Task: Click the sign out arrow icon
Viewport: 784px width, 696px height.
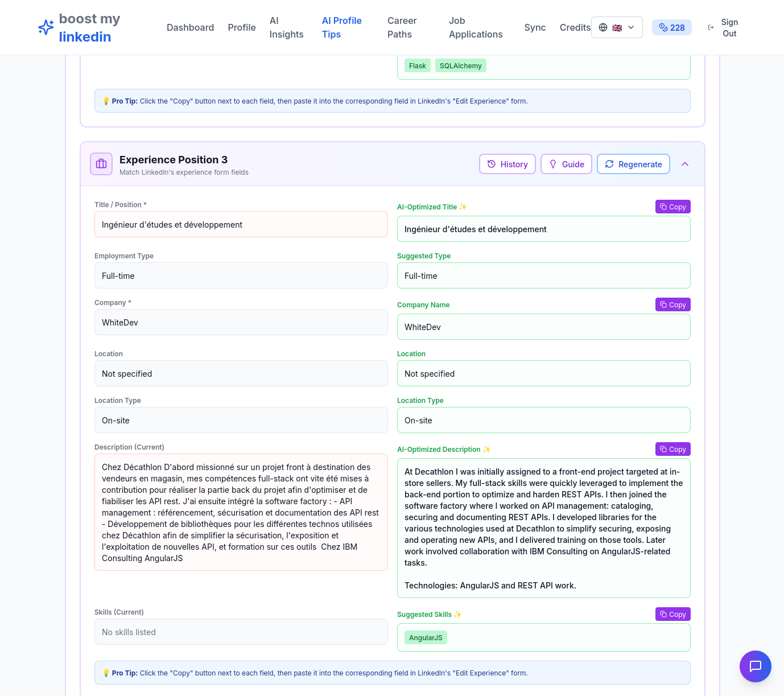Action: coord(710,27)
